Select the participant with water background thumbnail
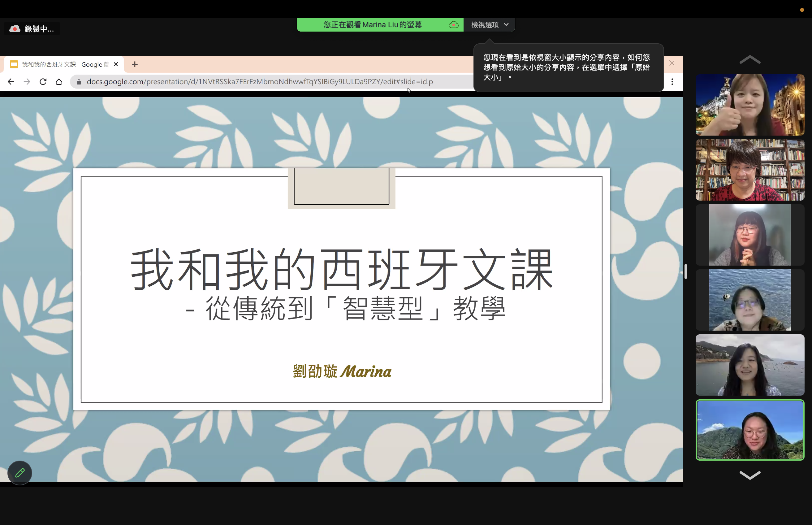 [x=749, y=300]
